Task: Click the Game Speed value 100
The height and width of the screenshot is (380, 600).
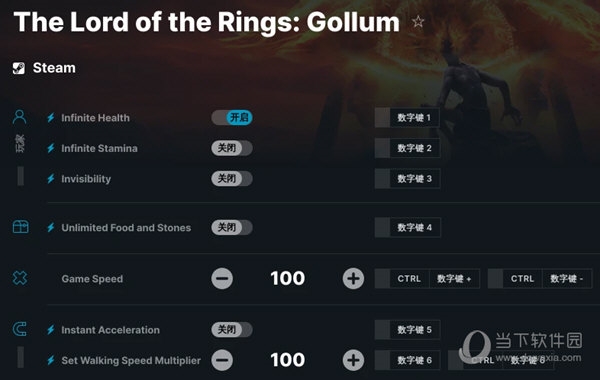Action: click(288, 278)
